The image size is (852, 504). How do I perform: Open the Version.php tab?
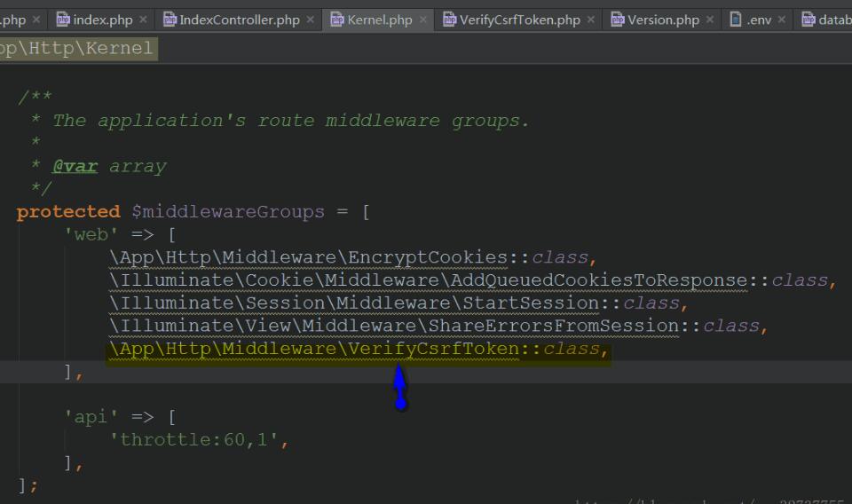pos(664,20)
